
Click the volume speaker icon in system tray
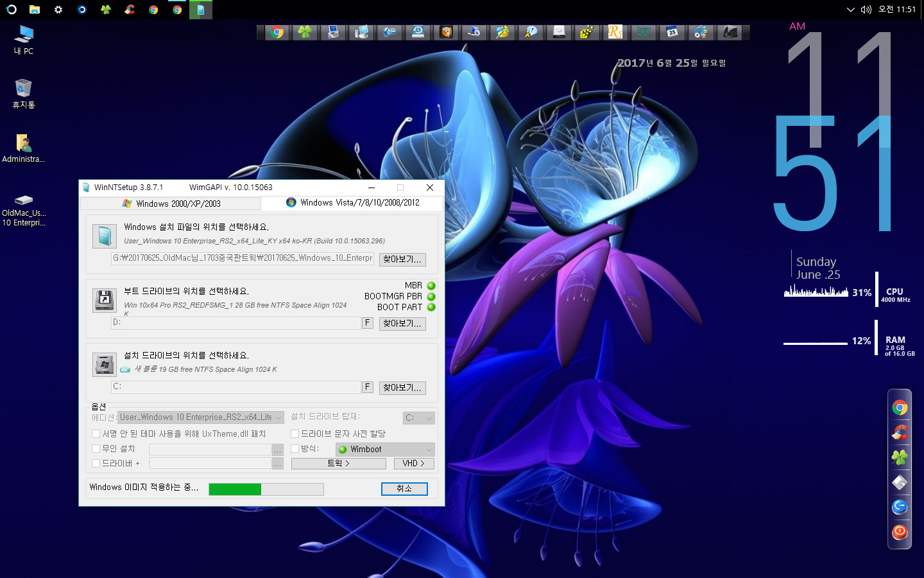click(866, 10)
